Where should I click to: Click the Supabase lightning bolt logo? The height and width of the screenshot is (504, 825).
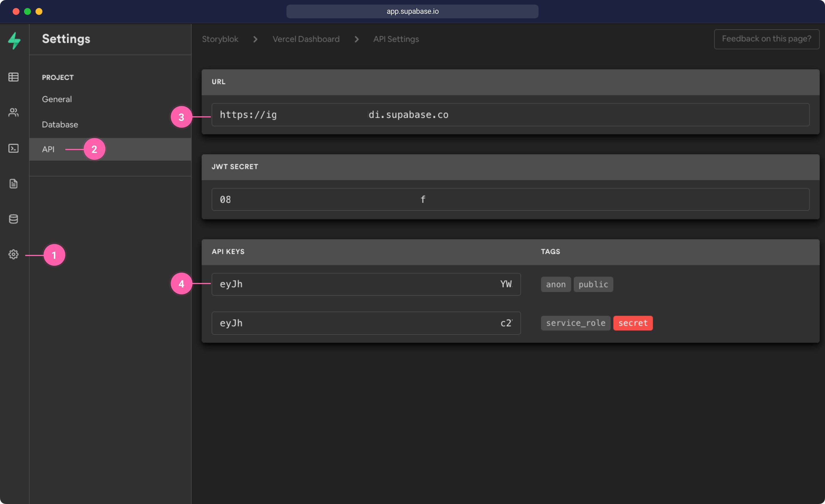point(14,40)
